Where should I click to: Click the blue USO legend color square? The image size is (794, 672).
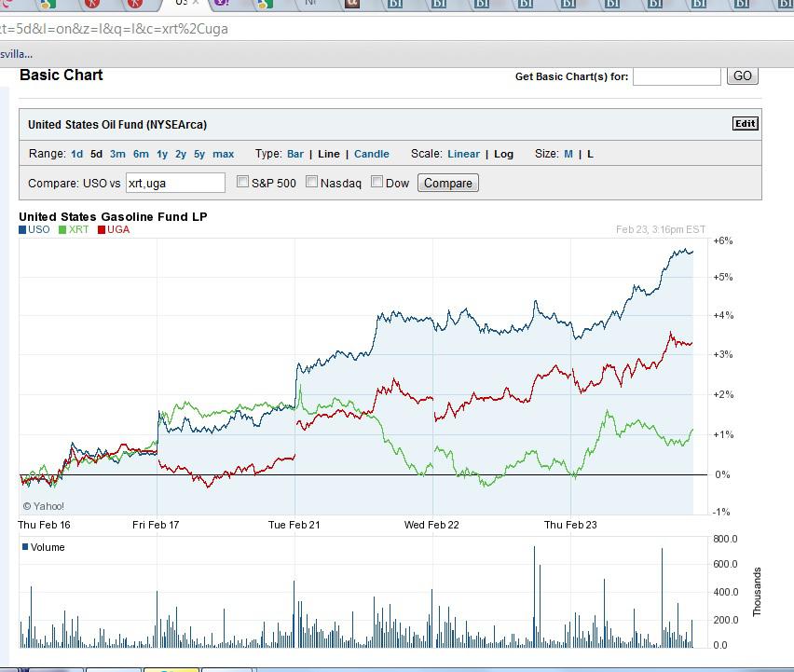pyautogui.click(x=22, y=229)
